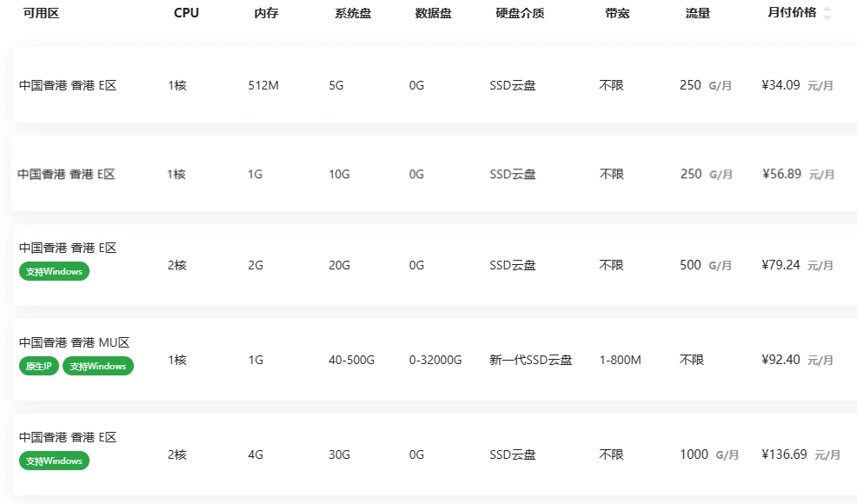
Task: Click the 带宽 column header
Action: [x=617, y=13]
